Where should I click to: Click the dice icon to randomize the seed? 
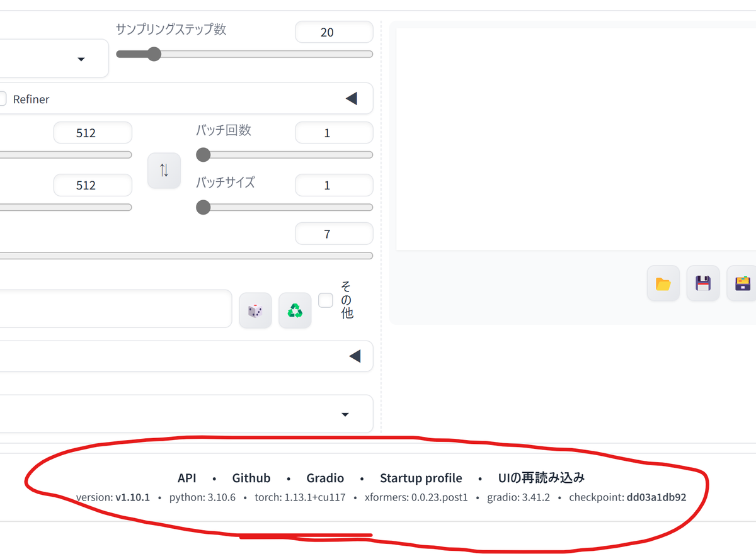[255, 309]
